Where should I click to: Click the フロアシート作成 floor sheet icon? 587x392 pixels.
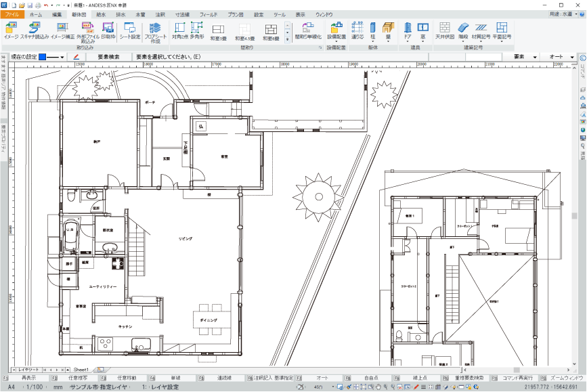[155, 30]
